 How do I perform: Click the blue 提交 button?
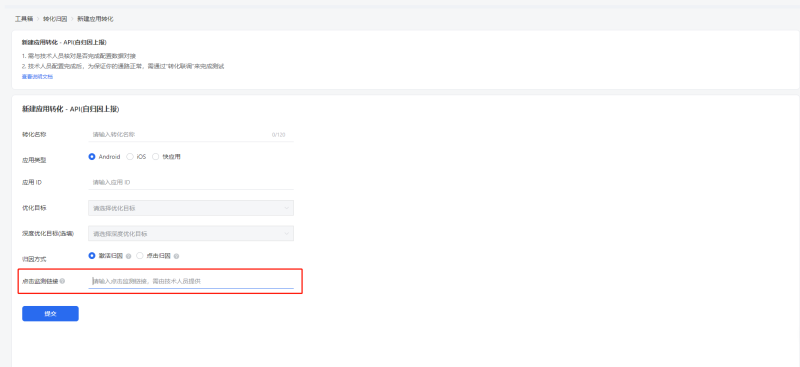point(50,313)
